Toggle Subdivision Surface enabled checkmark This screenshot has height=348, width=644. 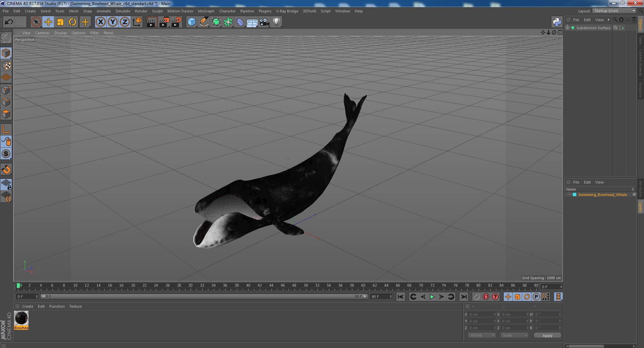623,28
